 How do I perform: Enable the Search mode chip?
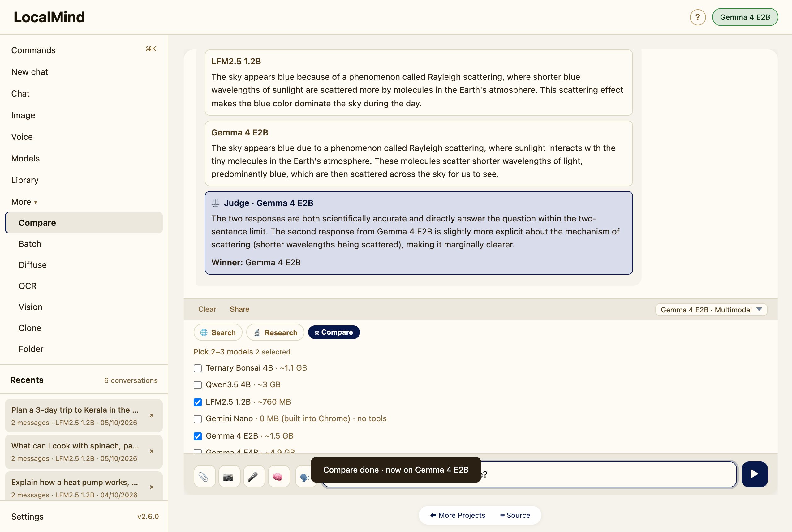tap(218, 332)
